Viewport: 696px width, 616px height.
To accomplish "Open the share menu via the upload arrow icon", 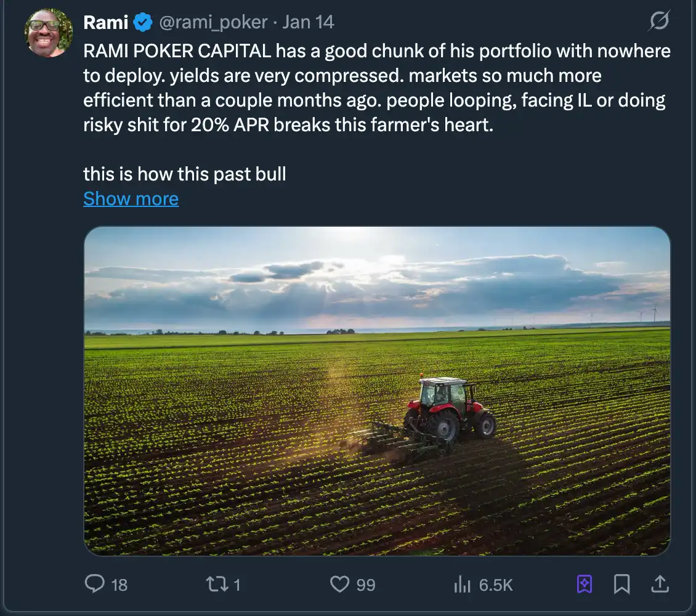I will [x=659, y=583].
